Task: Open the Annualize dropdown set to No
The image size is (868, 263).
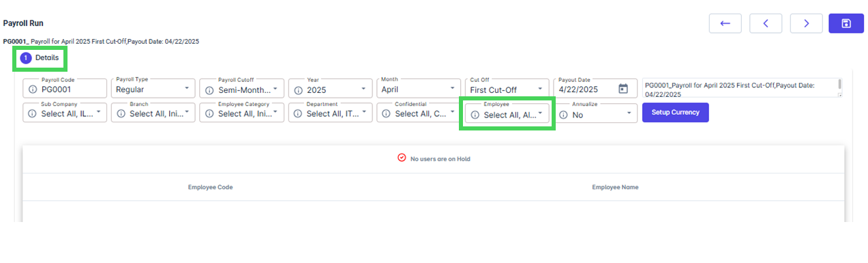Action: coord(595,113)
